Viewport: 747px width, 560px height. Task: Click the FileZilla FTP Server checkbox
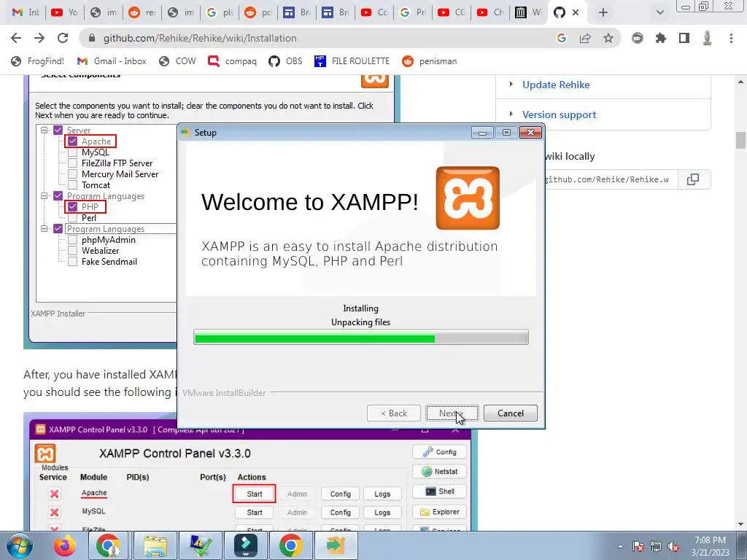coord(72,163)
